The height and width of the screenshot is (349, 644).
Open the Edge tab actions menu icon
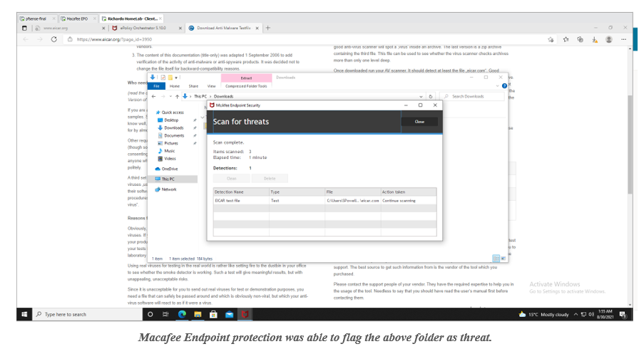point(24,28)
